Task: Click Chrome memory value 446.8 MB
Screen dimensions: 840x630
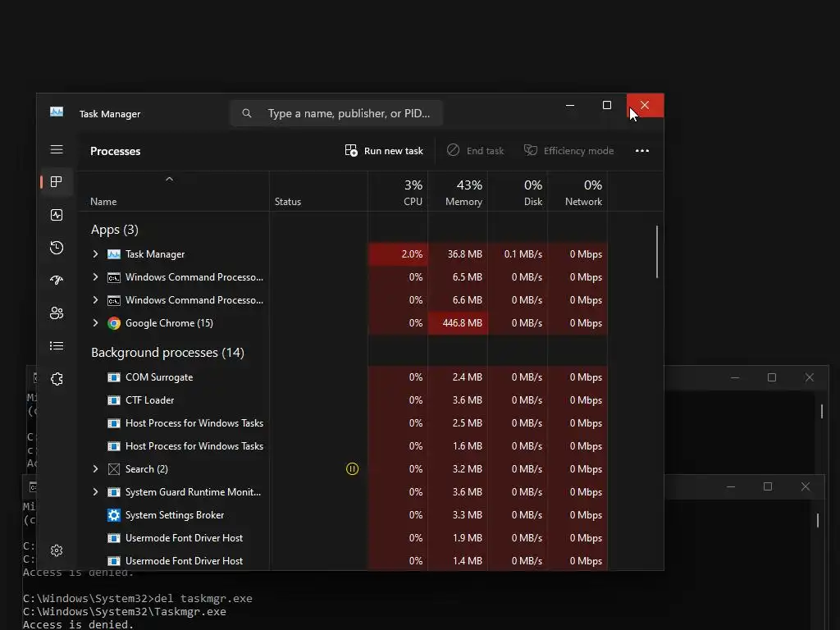Action: [462, 323]
